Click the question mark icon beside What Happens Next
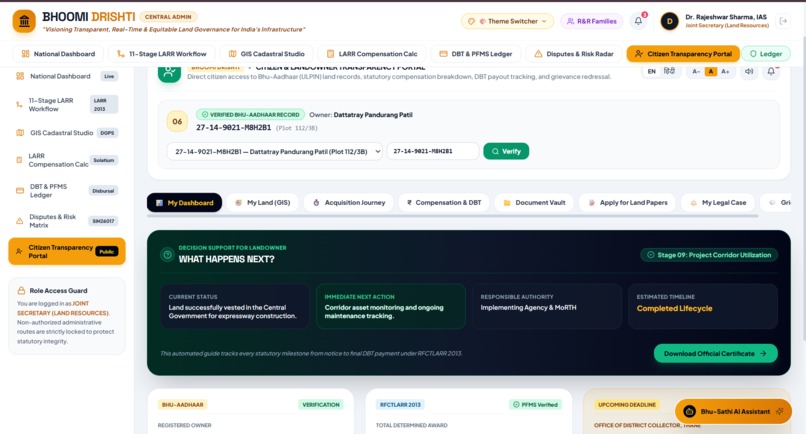The image size is (806, 434). [x=167, y=255]
